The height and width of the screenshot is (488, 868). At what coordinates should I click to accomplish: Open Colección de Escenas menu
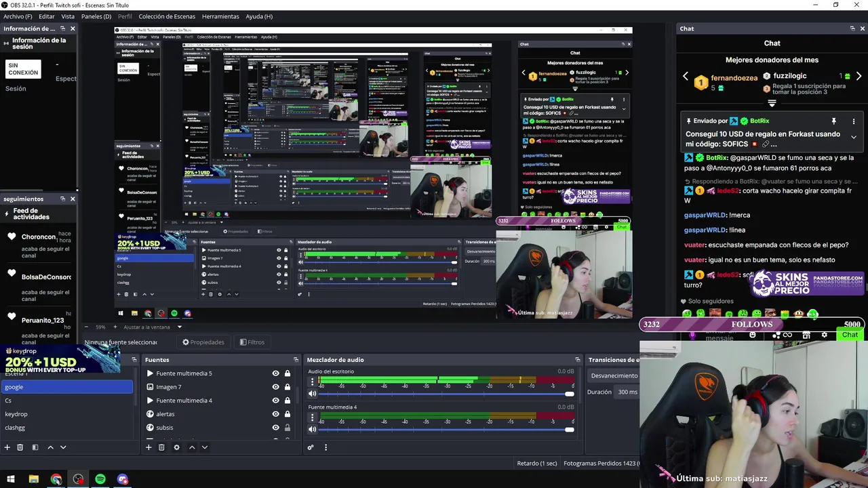[167, 16]
